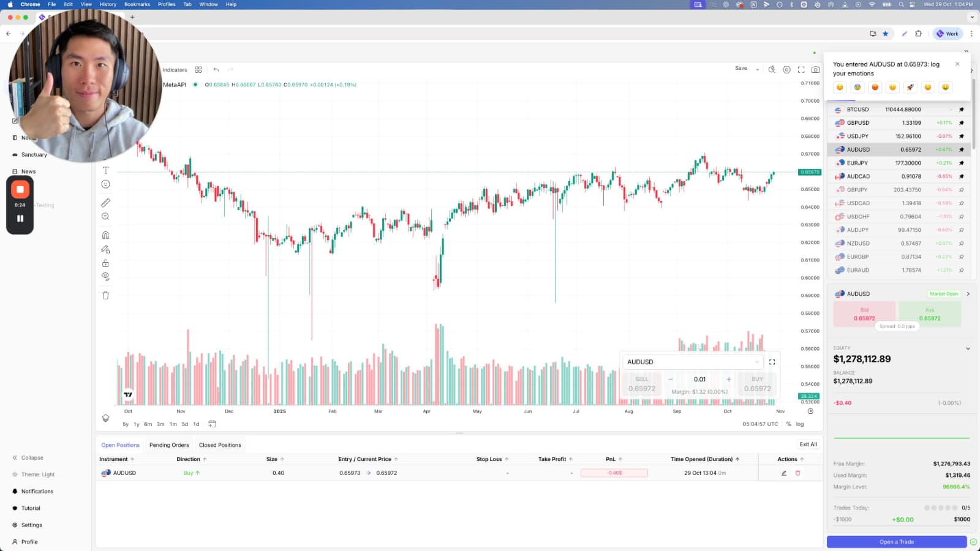The width and height of the screenshot is (980, 551).
Task: Pin GBPJPY in the watchlist
Action: point(961,190)
